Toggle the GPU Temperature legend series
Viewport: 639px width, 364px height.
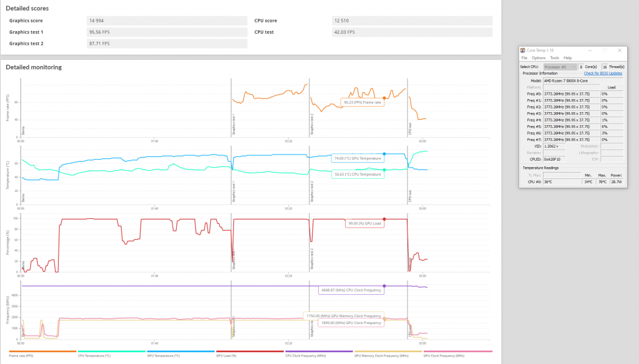click(180, 354)
